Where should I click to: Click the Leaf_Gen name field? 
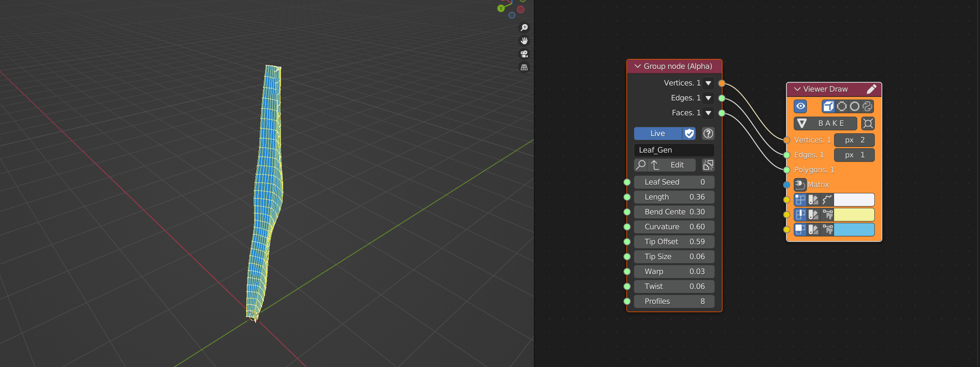click(674, 150)
